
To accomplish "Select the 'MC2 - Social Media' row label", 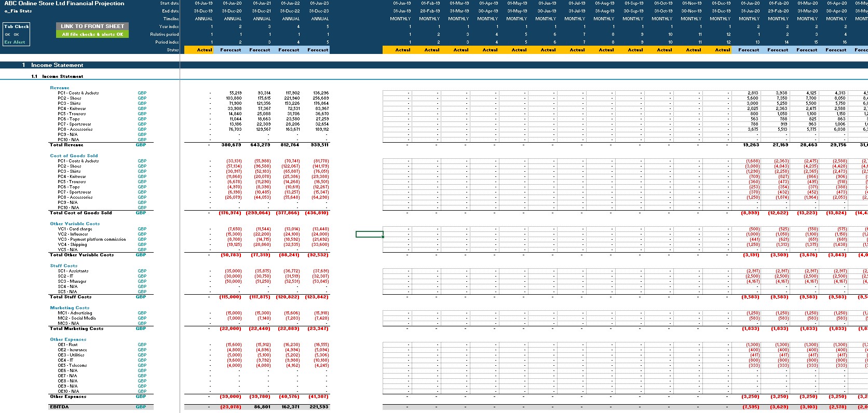I will (x=77, y=318).
